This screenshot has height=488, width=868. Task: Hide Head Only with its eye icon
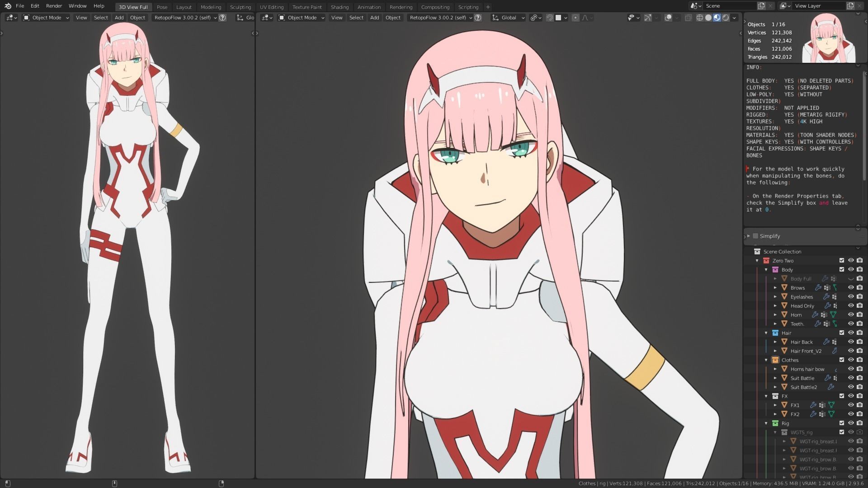pyautogui.click(x=851, y=305)
